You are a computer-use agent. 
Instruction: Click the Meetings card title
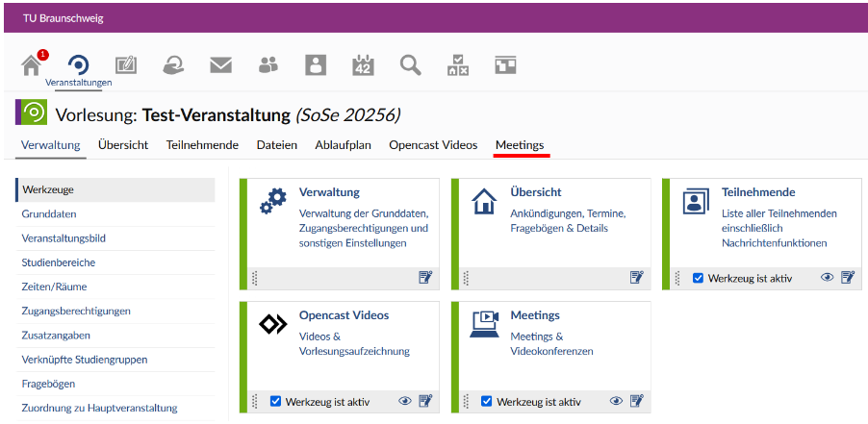click(x=535, y=315)
